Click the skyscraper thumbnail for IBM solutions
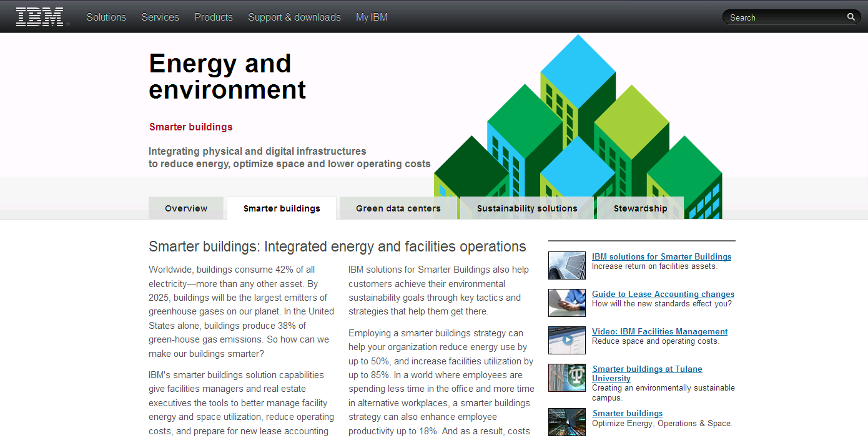The width and height of the screenshot is (868, 438). tap(567, 265)
